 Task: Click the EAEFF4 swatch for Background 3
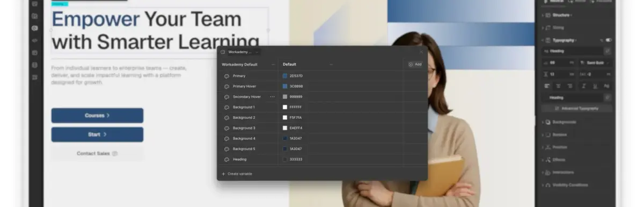[285, 128]
